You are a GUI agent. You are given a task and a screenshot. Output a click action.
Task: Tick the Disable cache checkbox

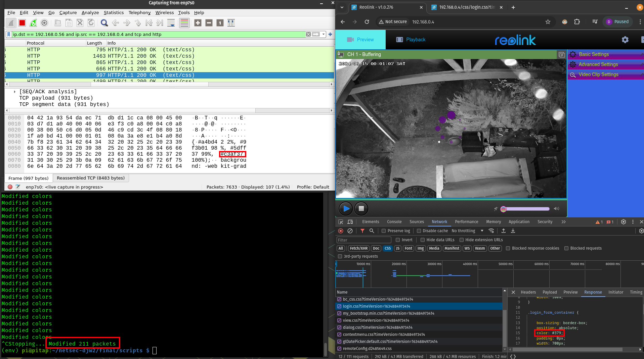[419, 231]
